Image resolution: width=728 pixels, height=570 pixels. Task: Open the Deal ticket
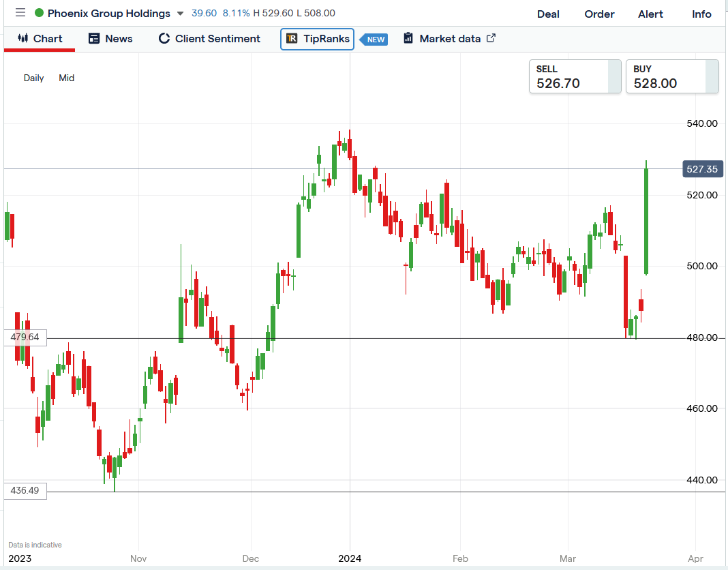click(x=548, y=14)
